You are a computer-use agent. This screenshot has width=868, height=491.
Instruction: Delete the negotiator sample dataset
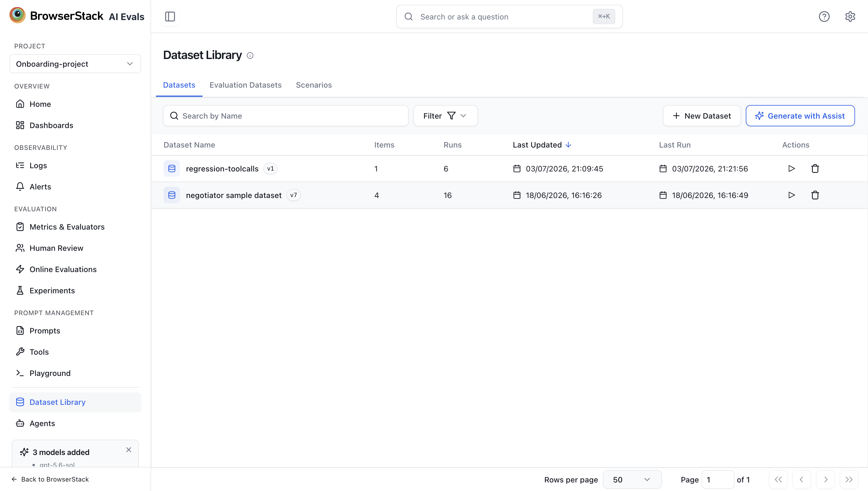tap(815, 195)
